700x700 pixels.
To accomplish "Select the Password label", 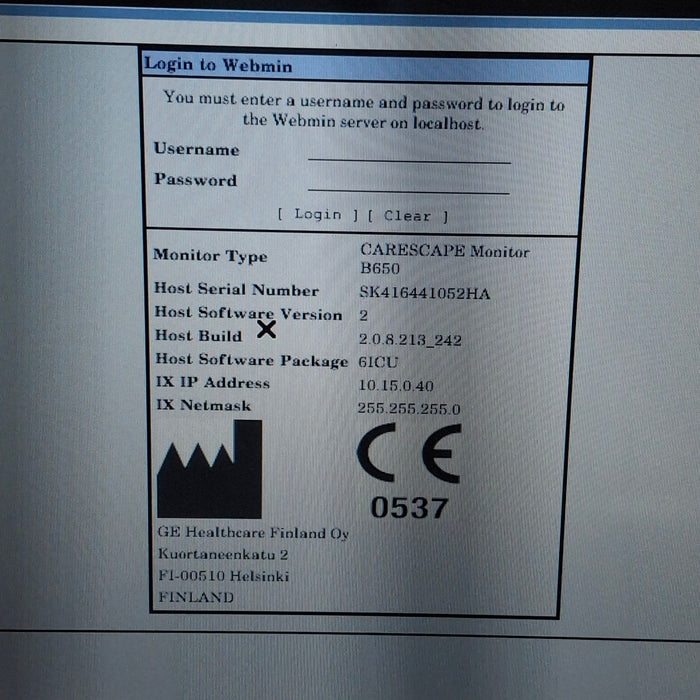I will [x=195, y=181].
